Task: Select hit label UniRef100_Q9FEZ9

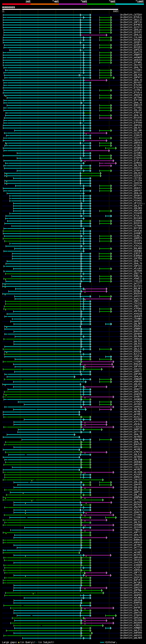Action: 131,50
